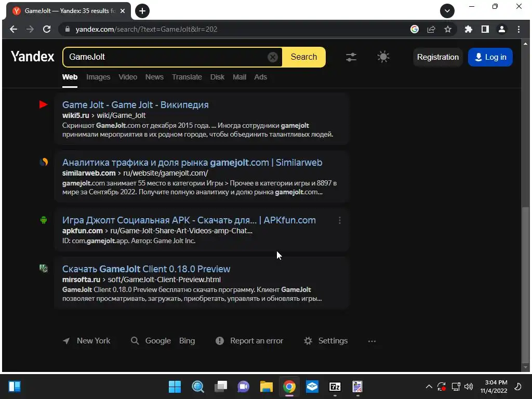Open a new browser tab
Viewport: 532px width, 399px height.
pos(142,11)
